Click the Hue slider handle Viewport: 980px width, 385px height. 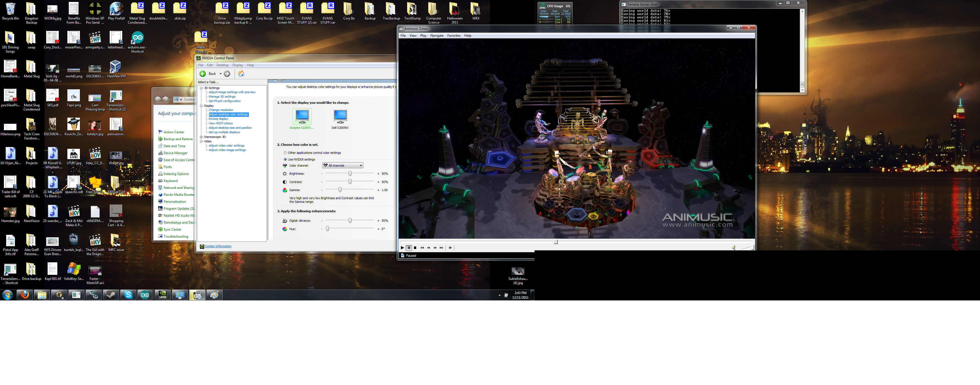coord(328,229)
